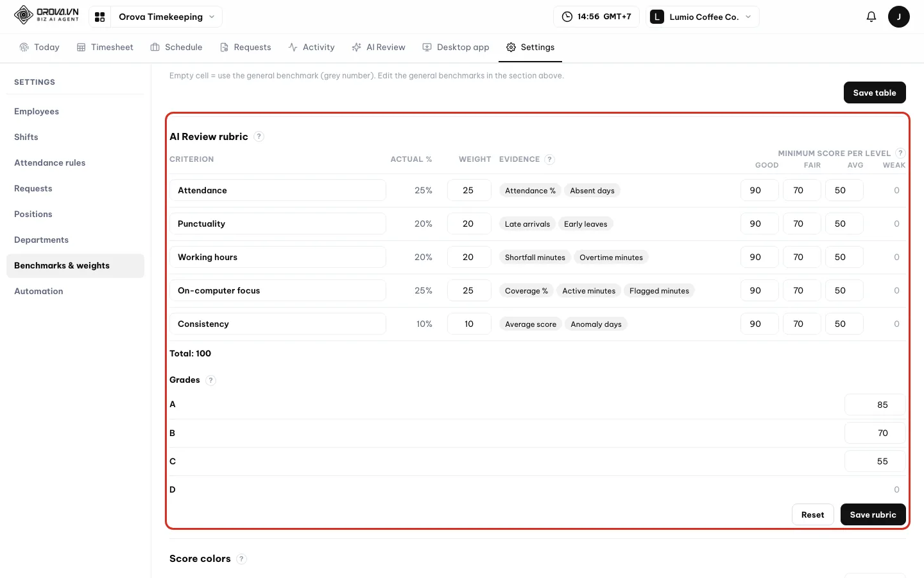The height and width of the screenshot is (578, 924).
Task: Click the Absent days evidence tag
Action: (x=592, y=191)
